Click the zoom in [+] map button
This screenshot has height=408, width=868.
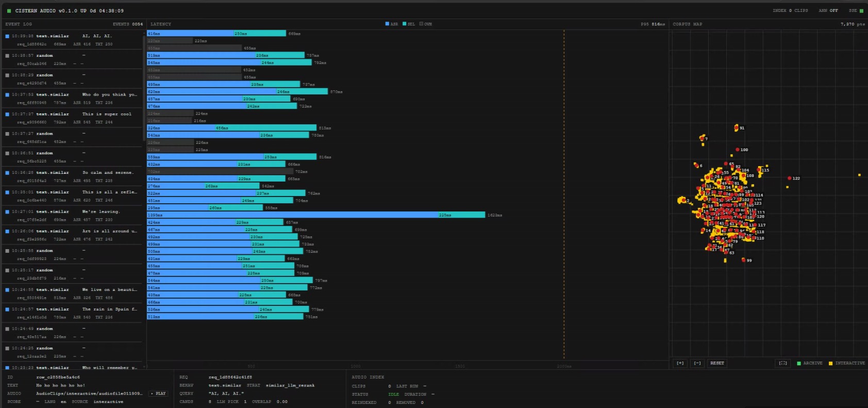(x=680, y=363)
